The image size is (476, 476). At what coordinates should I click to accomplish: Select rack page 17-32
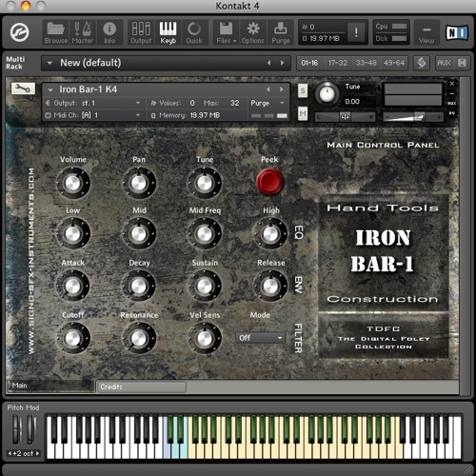click(338, 63)
